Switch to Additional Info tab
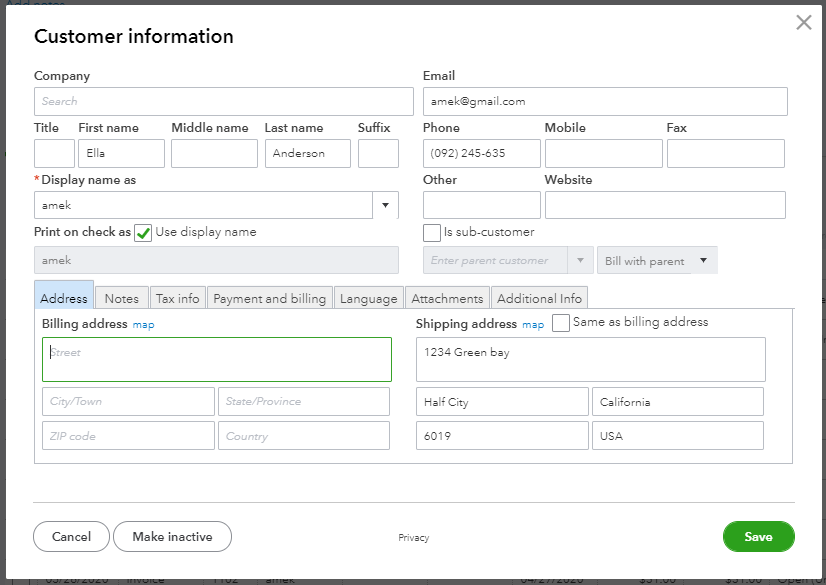This screenshot has height=585, width=826. [x=539, y=298]
